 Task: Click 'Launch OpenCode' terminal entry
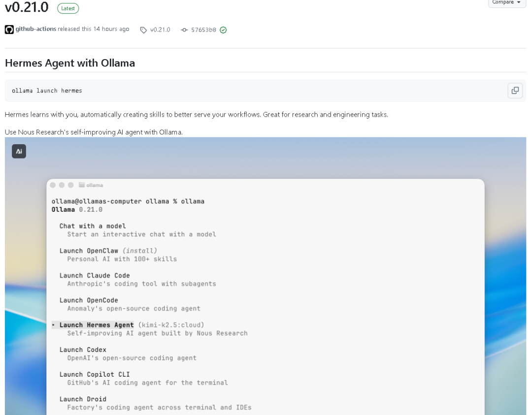[x=89, y=300]
